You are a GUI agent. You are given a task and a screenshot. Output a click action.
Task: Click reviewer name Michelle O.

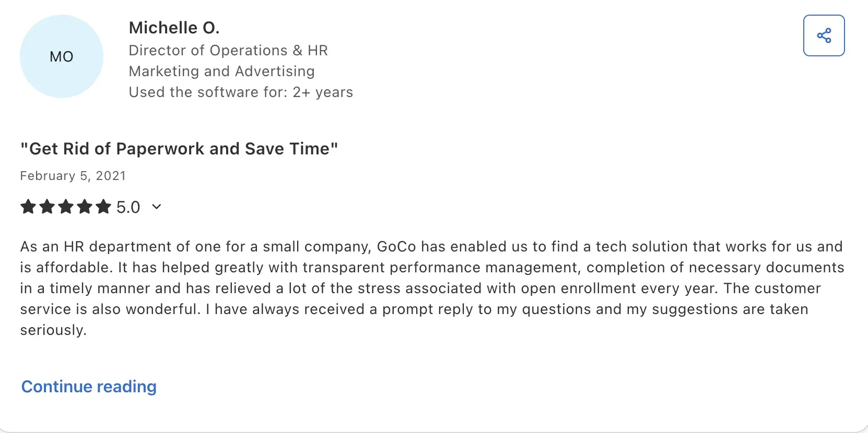(x=174, y=28)
